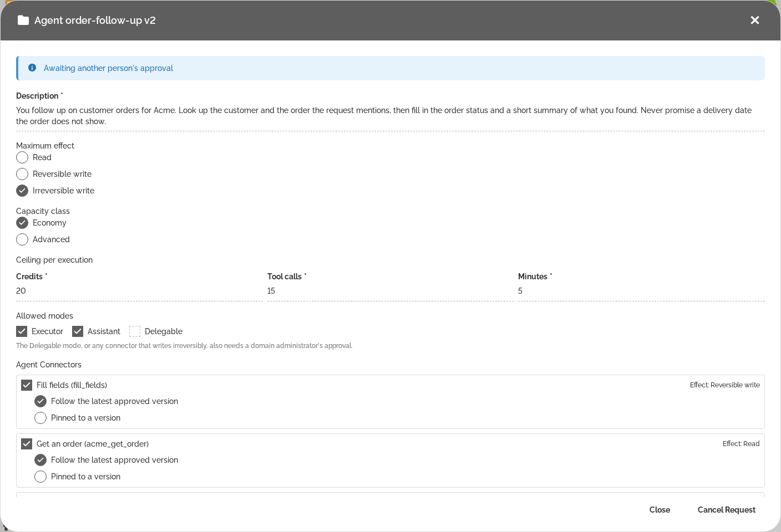The height and width of the screenshot is (532, 781).
Task: Select the Read maximum effect option
Action: pyautogui.click(x=22, y=157)
